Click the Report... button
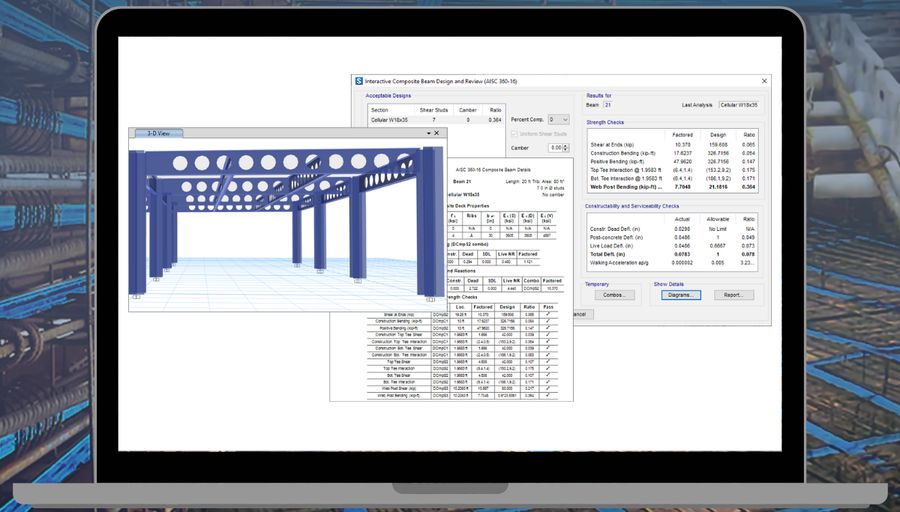900x512 pixels. (733, 295)
